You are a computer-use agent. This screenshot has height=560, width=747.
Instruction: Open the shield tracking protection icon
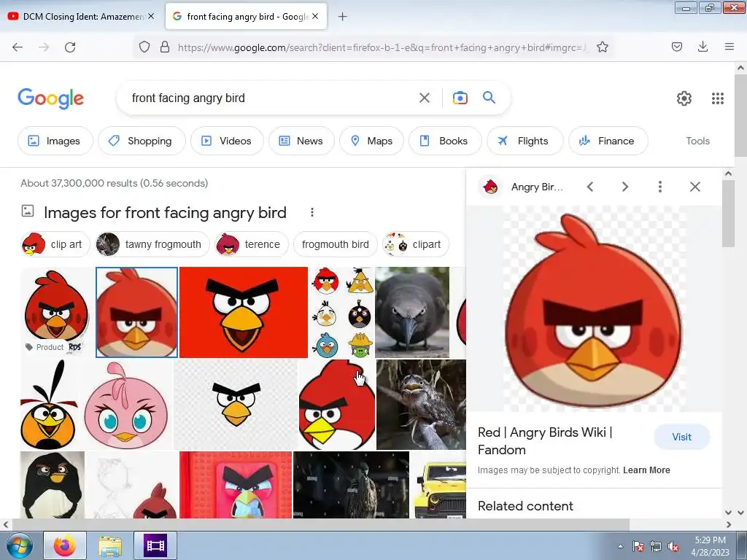click(144, 47)
